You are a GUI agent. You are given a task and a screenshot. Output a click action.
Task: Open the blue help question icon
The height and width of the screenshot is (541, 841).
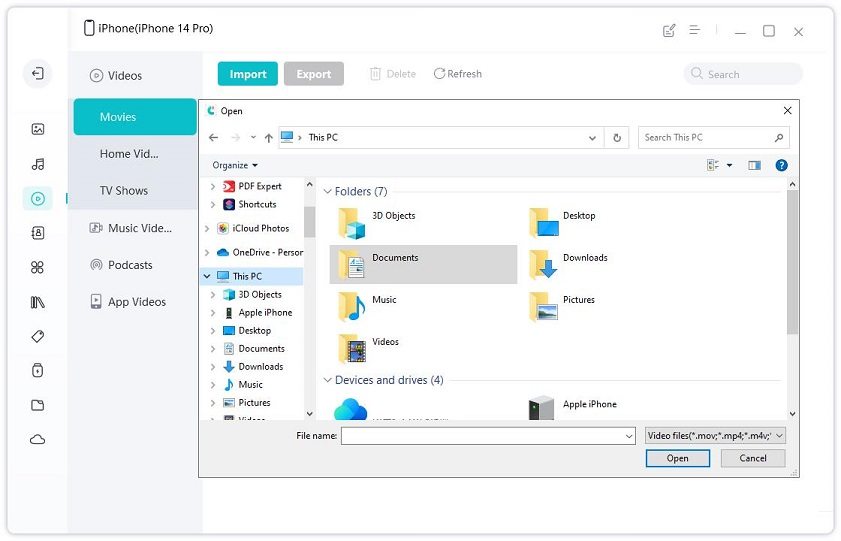click(x=781, y=165)
